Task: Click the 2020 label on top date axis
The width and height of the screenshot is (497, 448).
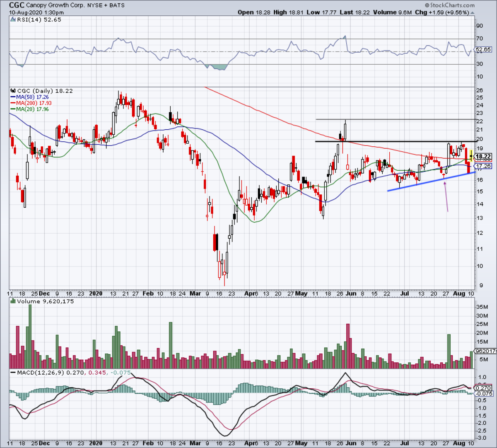Action: [96, 293]
